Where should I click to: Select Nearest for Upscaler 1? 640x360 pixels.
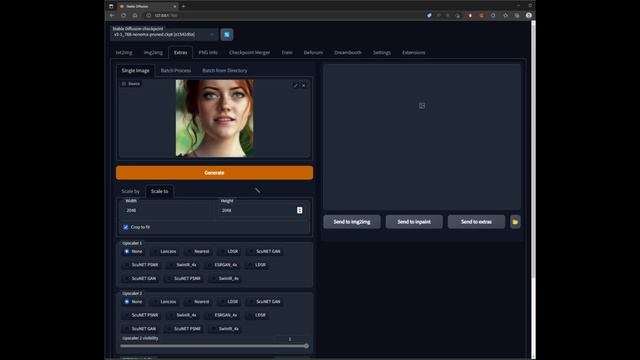(198, 251)
